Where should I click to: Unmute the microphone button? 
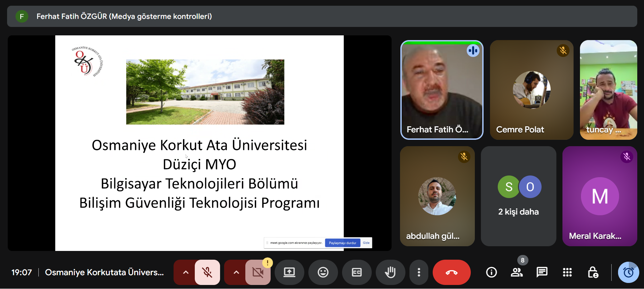pyautogui.click(x=207, y=272)
